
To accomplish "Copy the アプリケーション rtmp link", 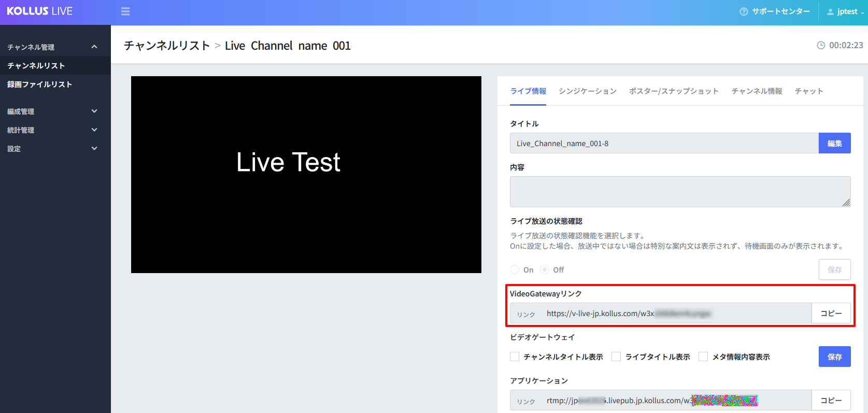I will coord(831,400).
